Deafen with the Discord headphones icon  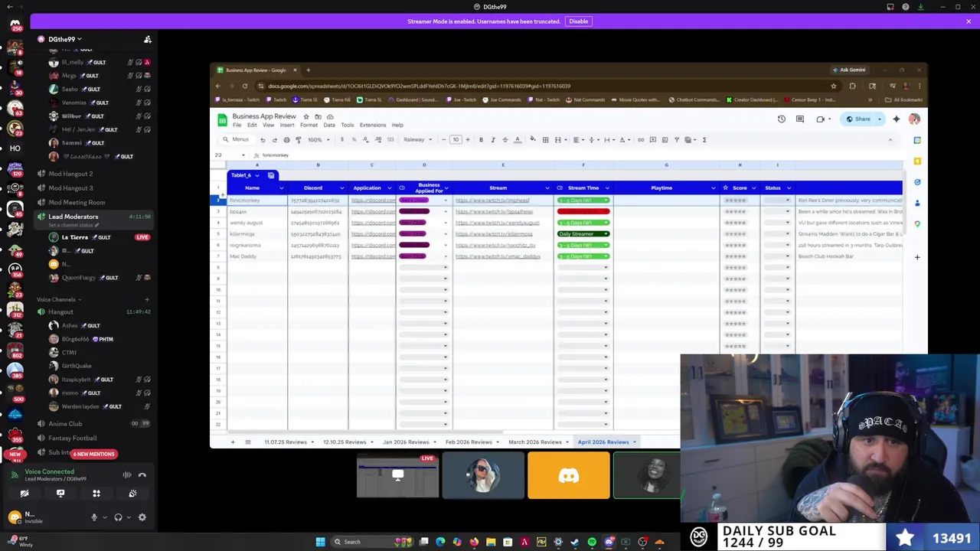click(x=118, y=518)
